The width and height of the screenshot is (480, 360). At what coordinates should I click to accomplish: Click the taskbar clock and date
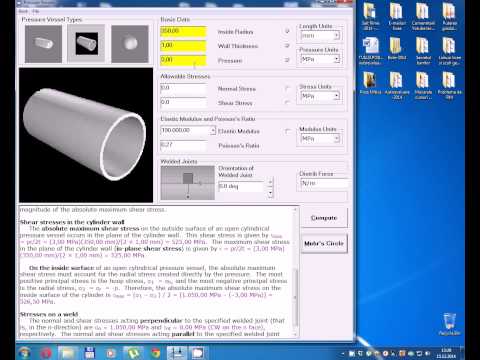click(446, 353)
